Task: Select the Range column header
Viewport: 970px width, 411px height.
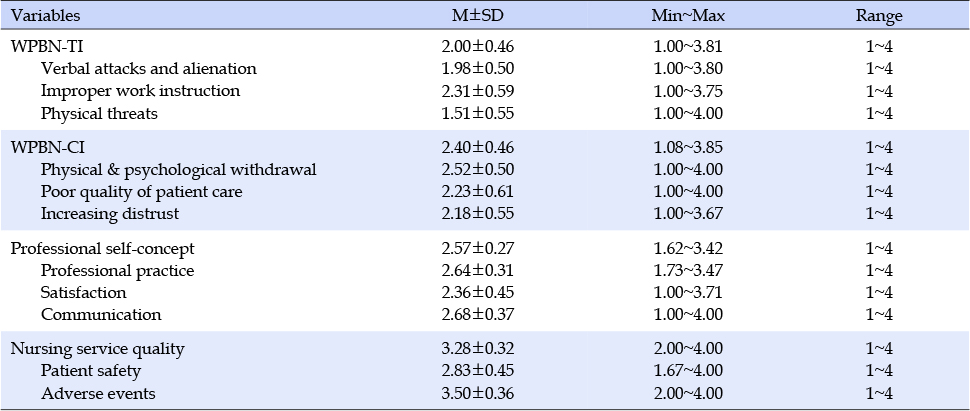Action: (x=879, y=16)
